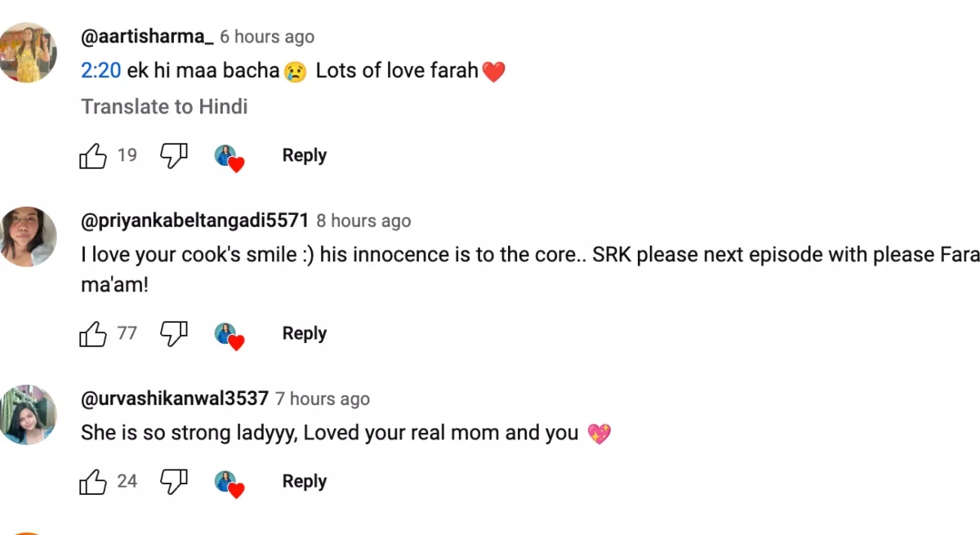This screenshot has height=535, width=980.
Task: Dislike @urvashikanwal3537's comment
Action: (x=173, y=482)
